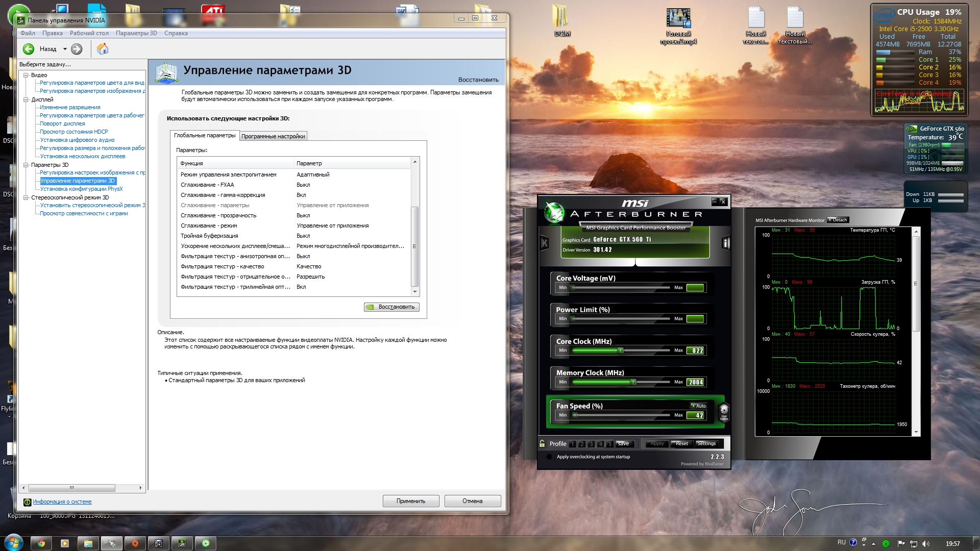Adjust the Afterburner Core Clock slider

click(621, 350)
